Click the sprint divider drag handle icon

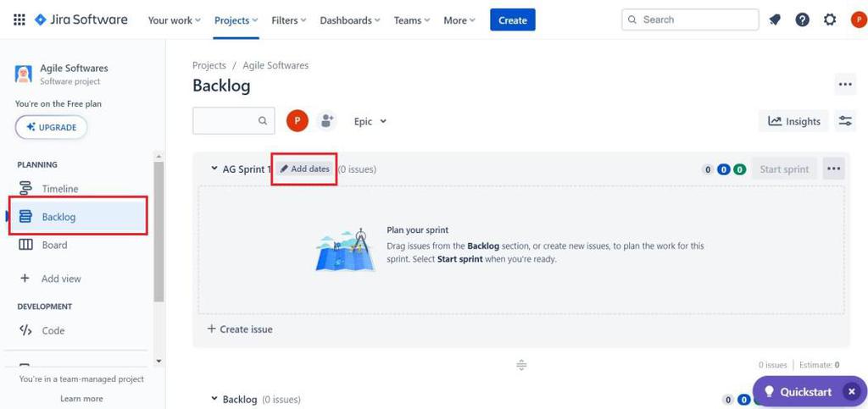[521, 365]
